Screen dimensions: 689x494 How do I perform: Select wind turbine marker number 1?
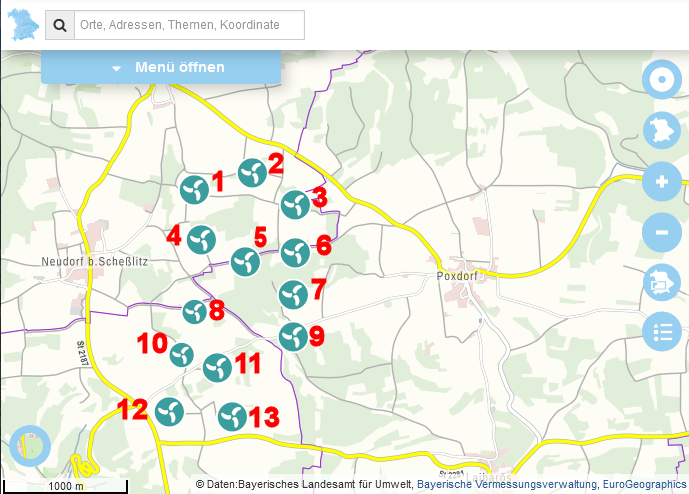point(193,188)
